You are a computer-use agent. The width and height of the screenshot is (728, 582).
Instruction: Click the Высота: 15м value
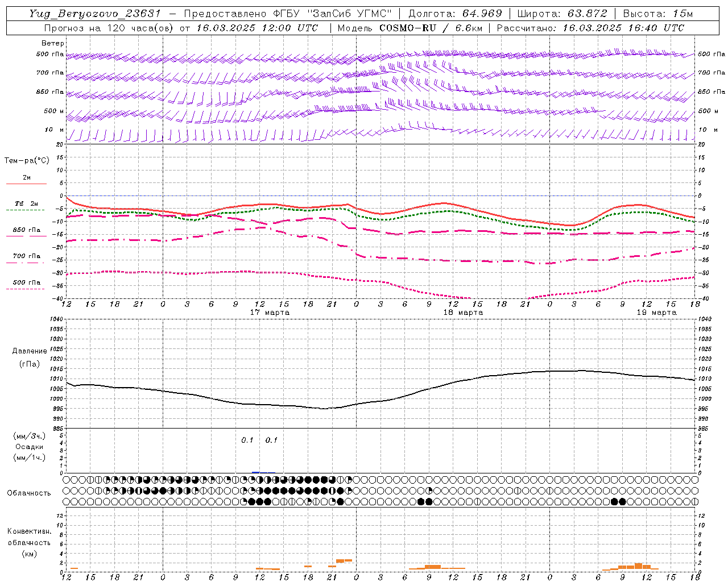pos(658,14)
